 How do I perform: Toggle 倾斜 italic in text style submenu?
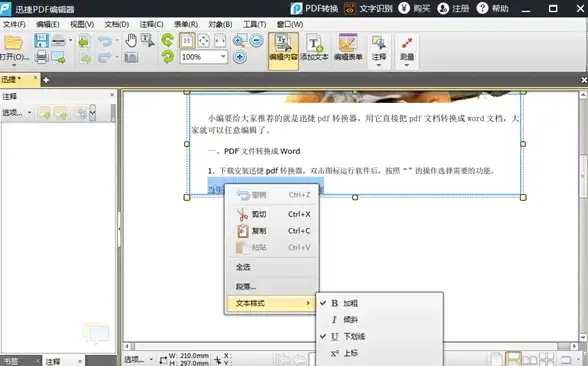pos(380,320)
